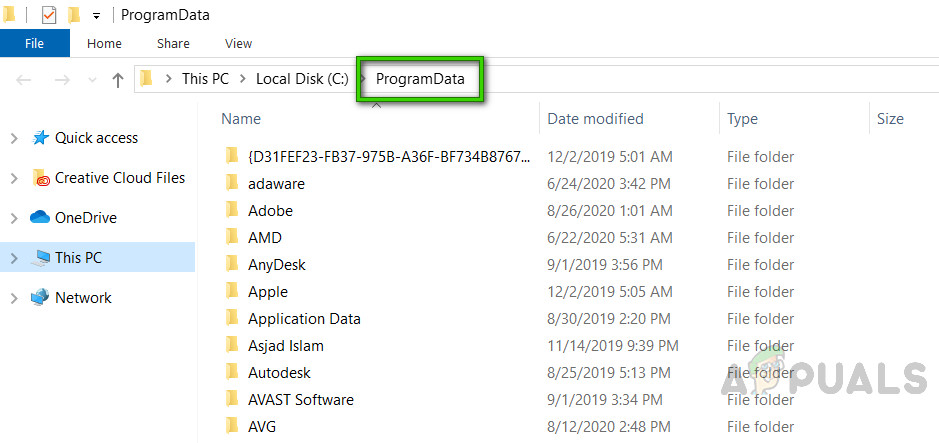Expand the Network tree node
This screenshot has height=443, width=939.
pyautogui.click(x=14, y=298)
